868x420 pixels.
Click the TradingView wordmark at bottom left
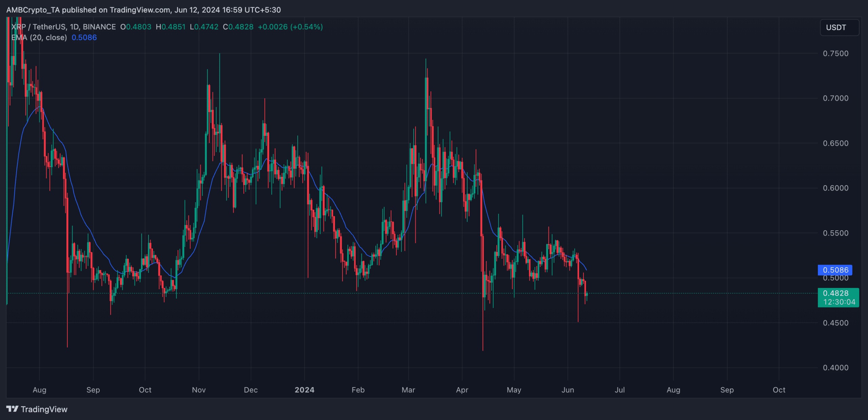(x=44, y=409)
